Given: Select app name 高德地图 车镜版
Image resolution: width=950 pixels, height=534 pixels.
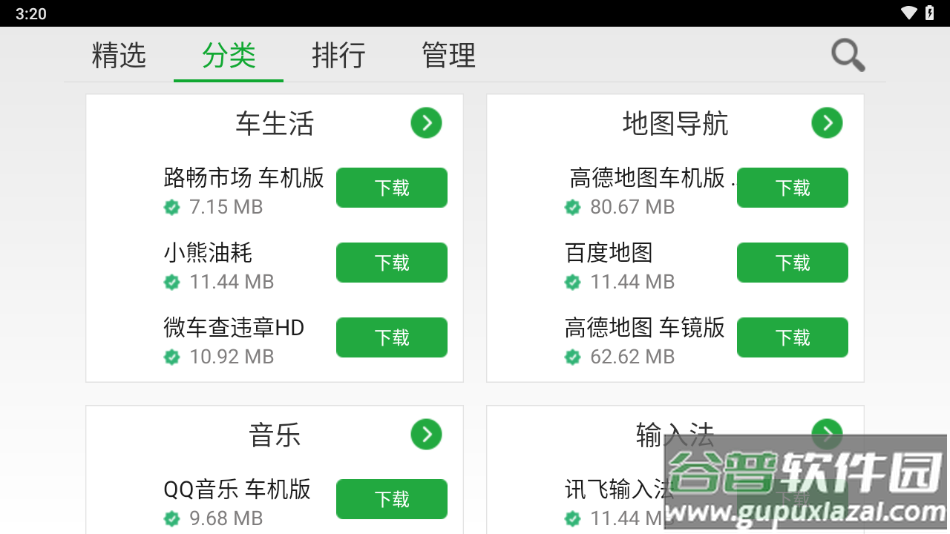Looking at the screenshot, I should click(x=645, y=327).
